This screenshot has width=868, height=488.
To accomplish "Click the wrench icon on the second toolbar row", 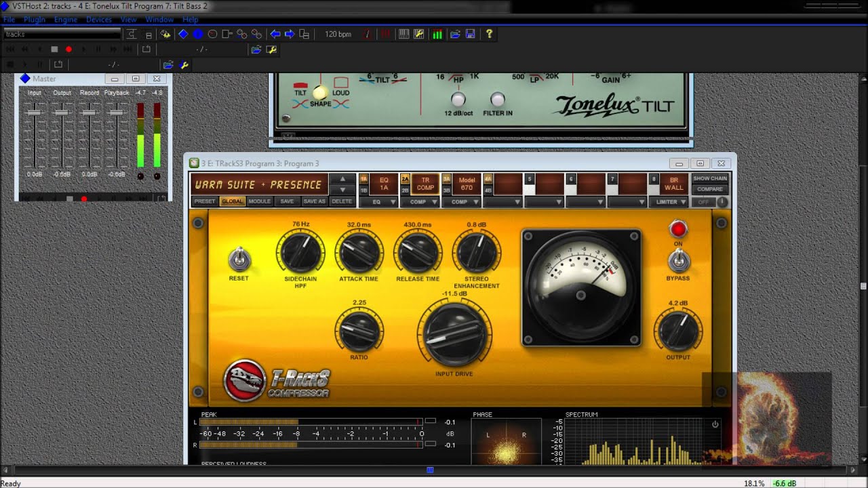I will point(271,49).
